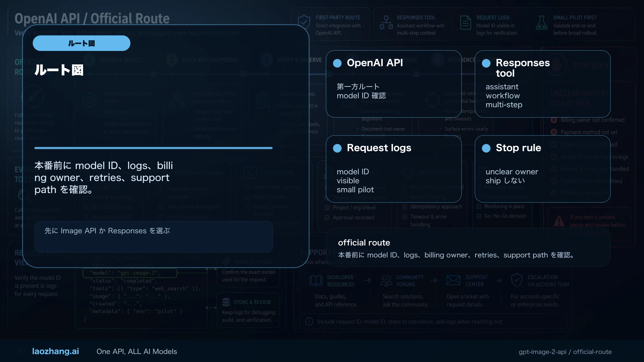Click the blue progress bar under ルート図
The height and width of the screenshot is (362, 644).
(x=153, y=148)
